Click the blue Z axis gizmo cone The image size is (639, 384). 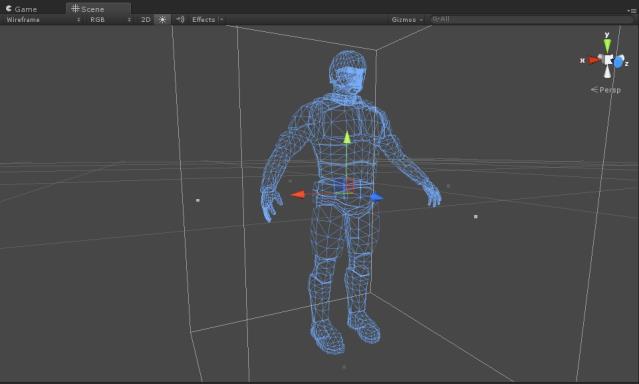click(619, 62)
